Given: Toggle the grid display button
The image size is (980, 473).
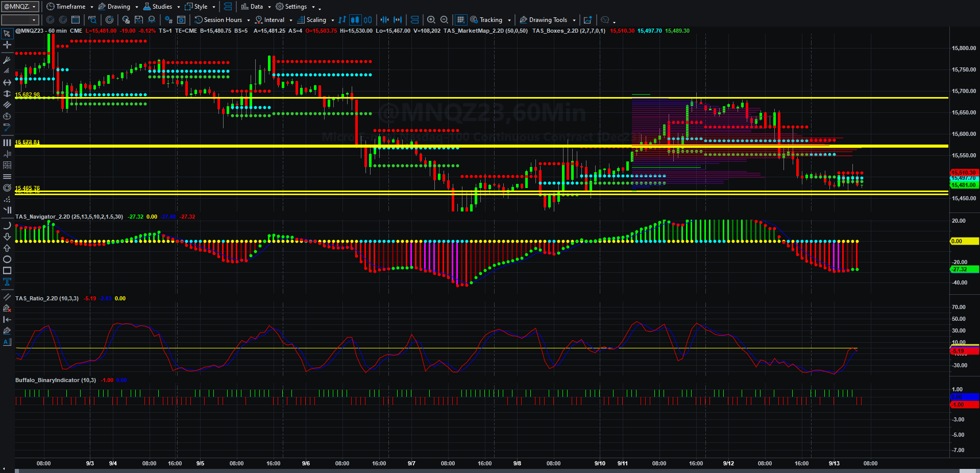Looking at the screenshot, I should click(x=460, y=20).
